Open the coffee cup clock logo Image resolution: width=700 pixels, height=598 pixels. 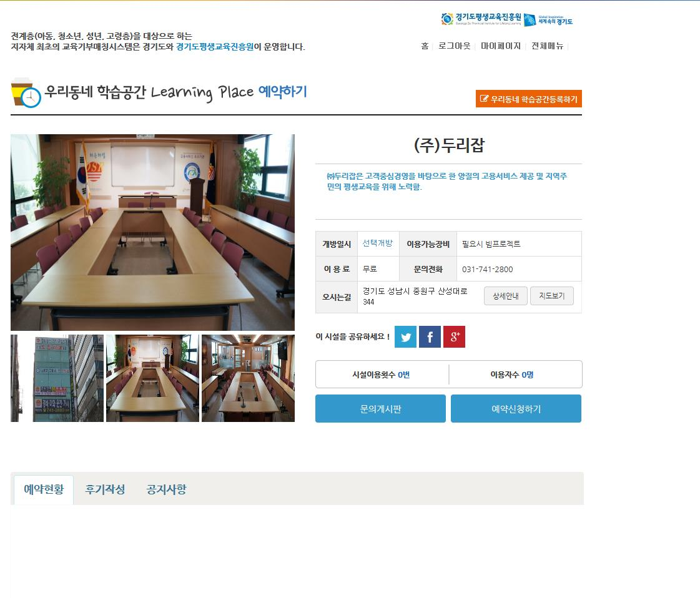pyautogui.click(x=26, y=93)
